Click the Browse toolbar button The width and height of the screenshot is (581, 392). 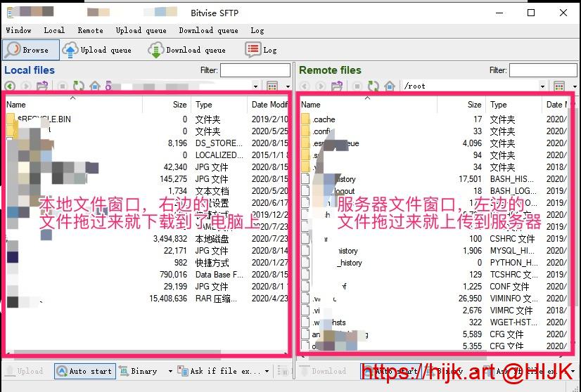coord(31,50)
